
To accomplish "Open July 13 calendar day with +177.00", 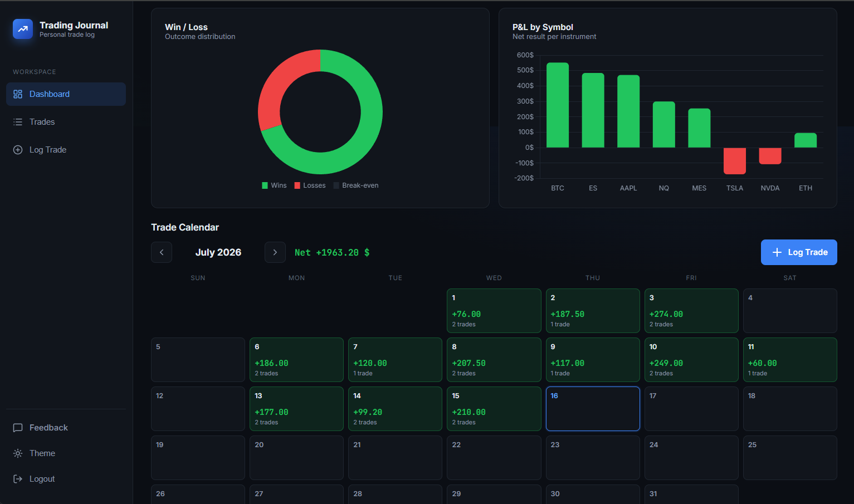I will (x=296, y=409).
